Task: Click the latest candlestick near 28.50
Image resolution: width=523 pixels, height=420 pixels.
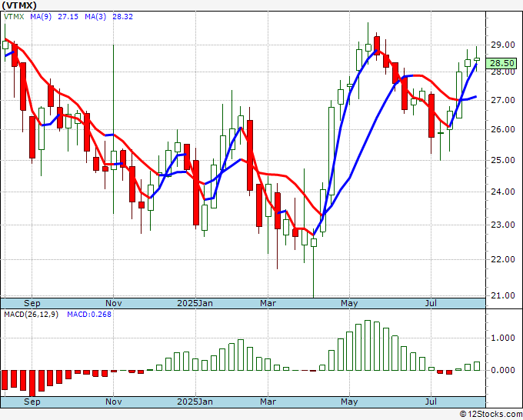Action: 477,59
